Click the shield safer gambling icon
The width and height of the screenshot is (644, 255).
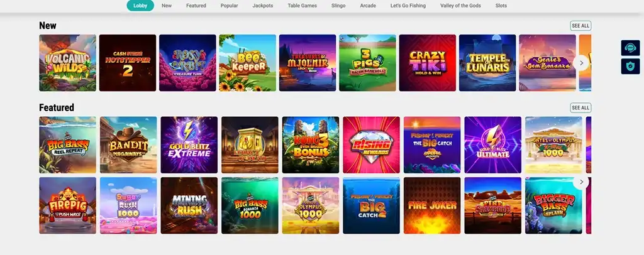(630, 67)
